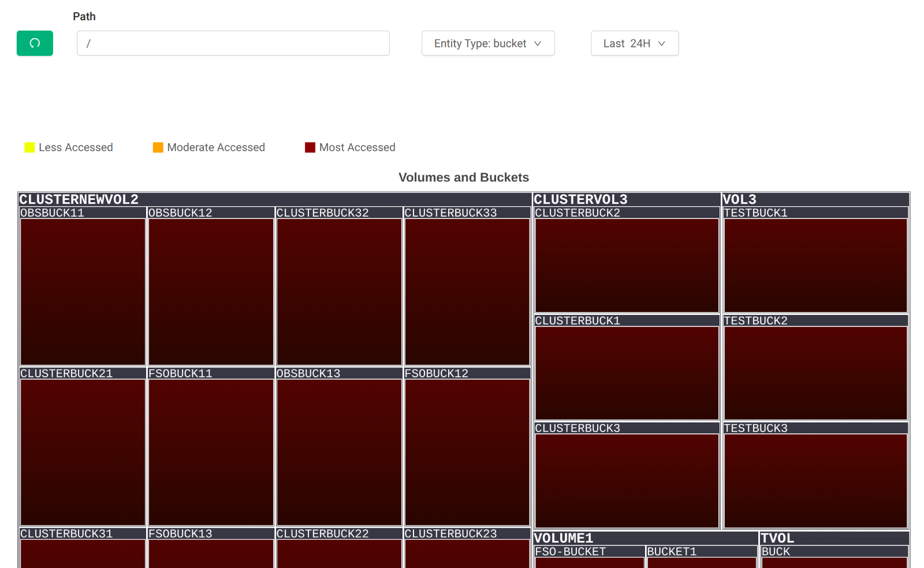The width and height of the screenshot is (924, 568).
Task: Open the Entity Type bucket dropdown
Action: 487,43
